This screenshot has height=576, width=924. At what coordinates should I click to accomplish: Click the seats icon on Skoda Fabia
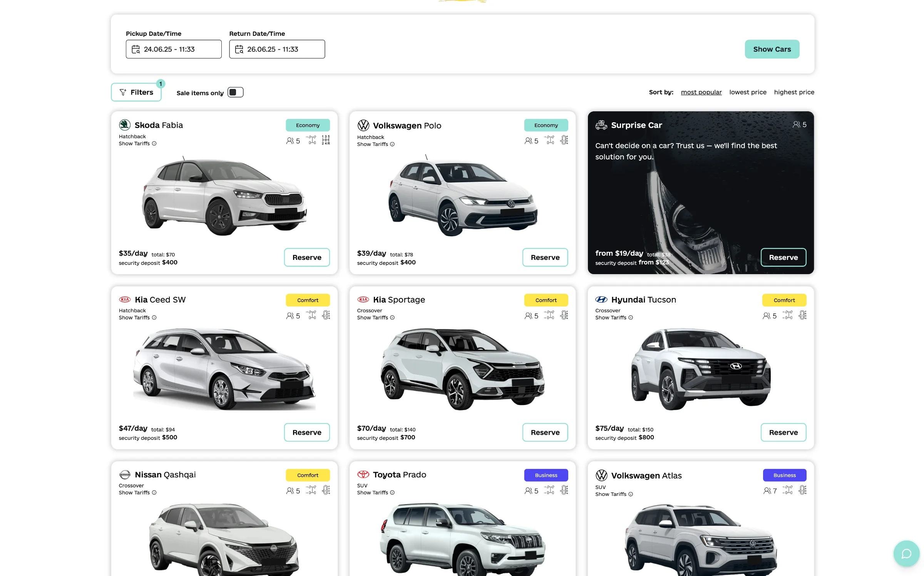click(290, 141)
